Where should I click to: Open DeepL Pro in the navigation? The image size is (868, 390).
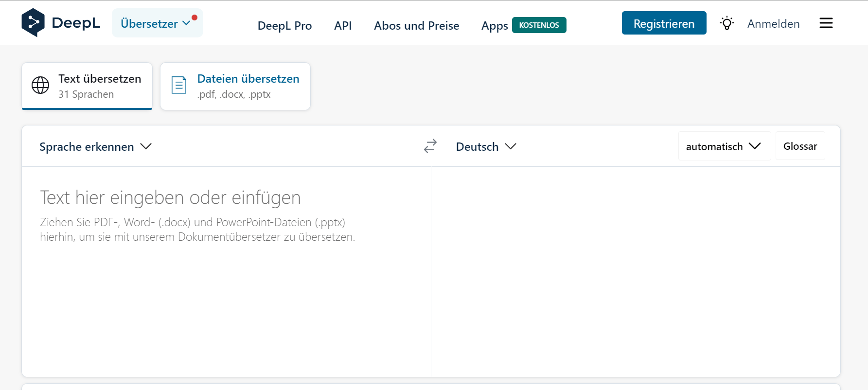284,26
